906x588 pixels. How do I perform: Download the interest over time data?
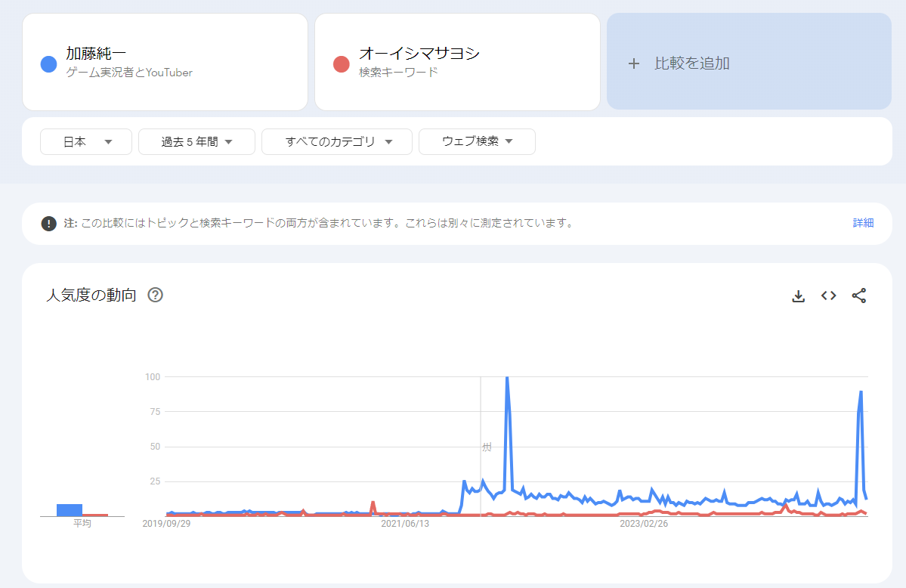coord(798,296)
